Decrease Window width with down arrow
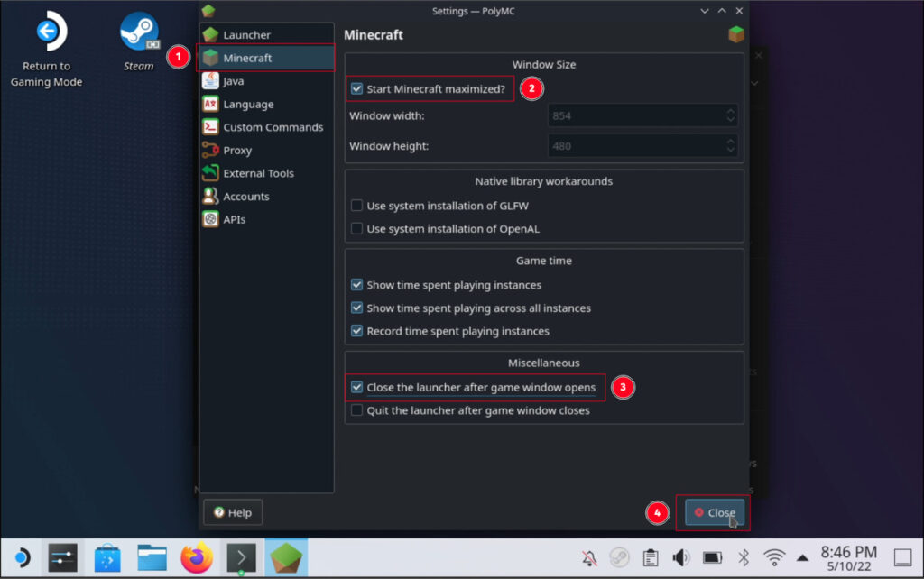The width and height of the screenshot is (924, 579). click(731, 120)
